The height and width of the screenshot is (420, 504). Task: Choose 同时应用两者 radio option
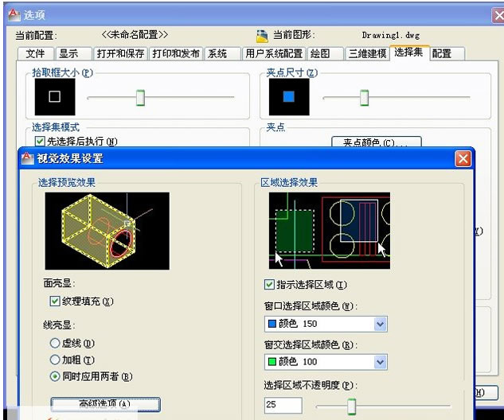coord(55,375)
